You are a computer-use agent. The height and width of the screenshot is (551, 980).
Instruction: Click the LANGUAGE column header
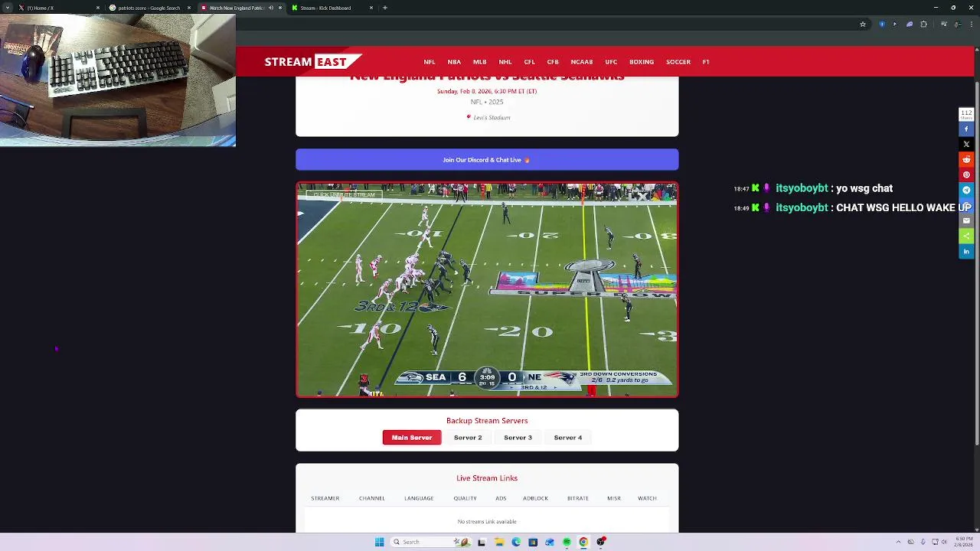419,498
